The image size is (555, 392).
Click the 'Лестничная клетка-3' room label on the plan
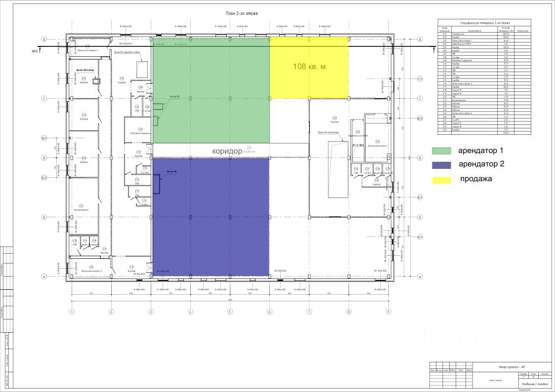[x=91, y=271]
